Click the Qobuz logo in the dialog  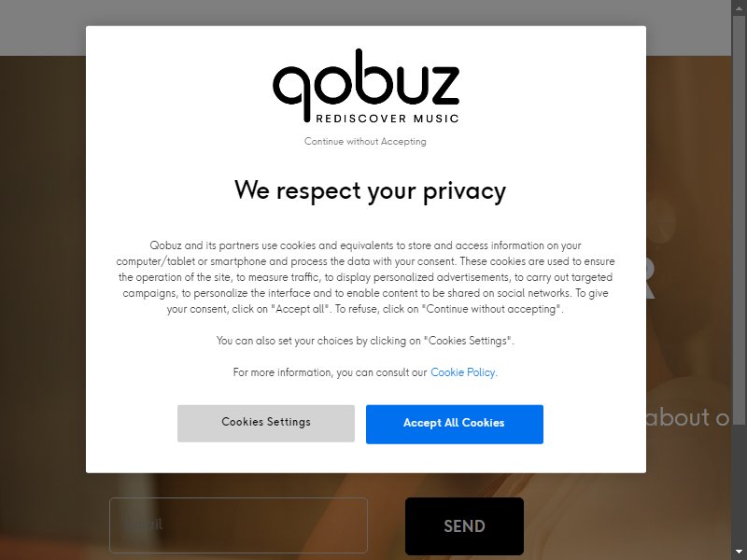[366, 86]
